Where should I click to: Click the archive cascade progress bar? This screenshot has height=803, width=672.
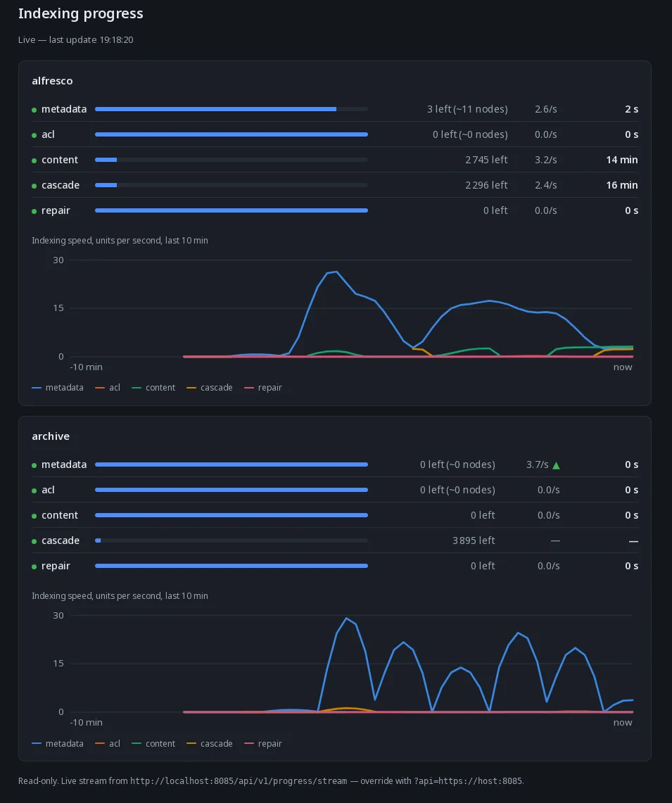coord(232,540)
